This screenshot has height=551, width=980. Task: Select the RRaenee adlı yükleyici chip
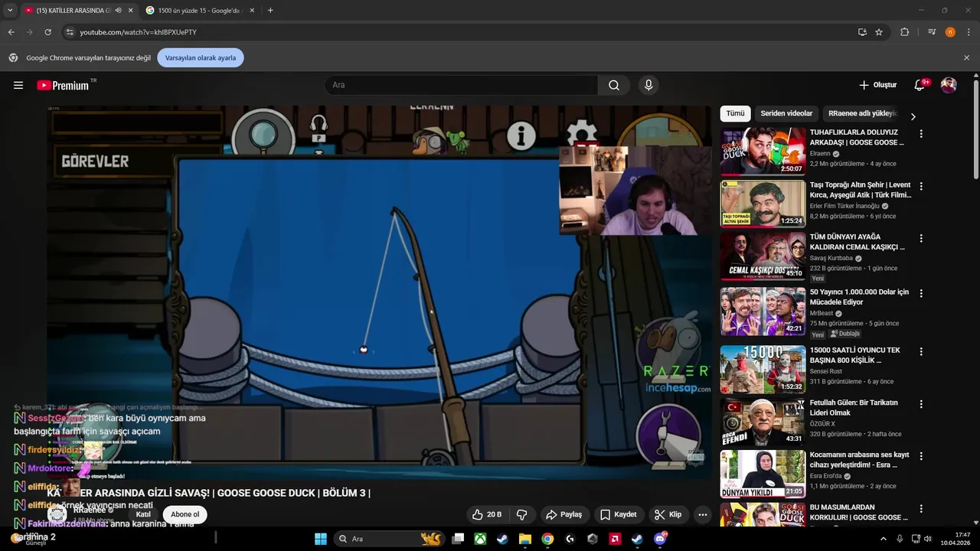tap(862, 113)
